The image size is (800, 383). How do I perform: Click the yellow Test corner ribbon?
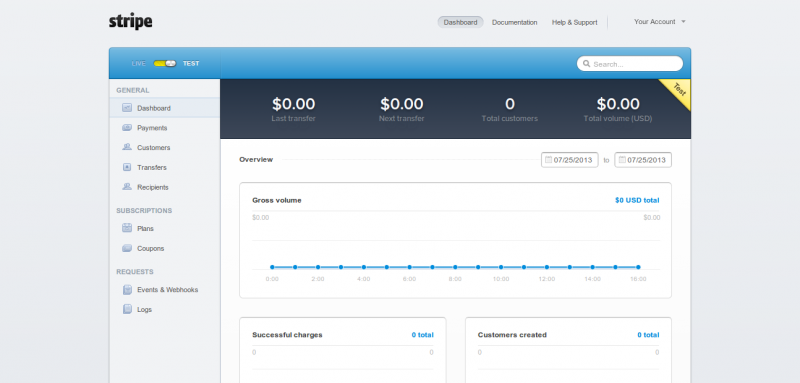[x=680, y=90]
